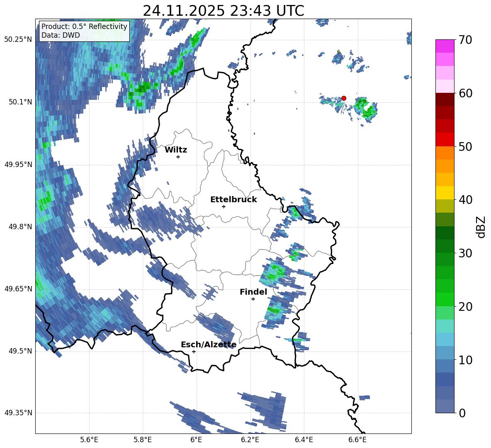
Task: Click the 49.8°N latitude label
Action: [20, 227]
